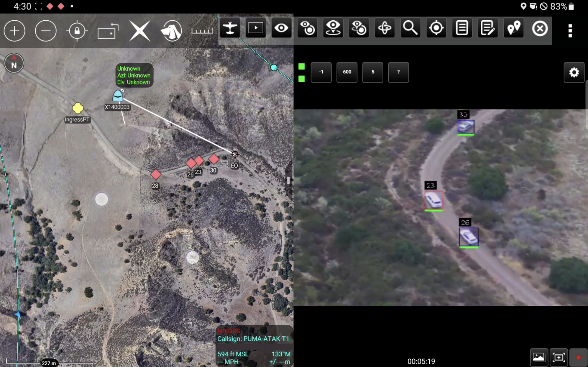Collapse the map pane via the divider handle

[288, 180]
